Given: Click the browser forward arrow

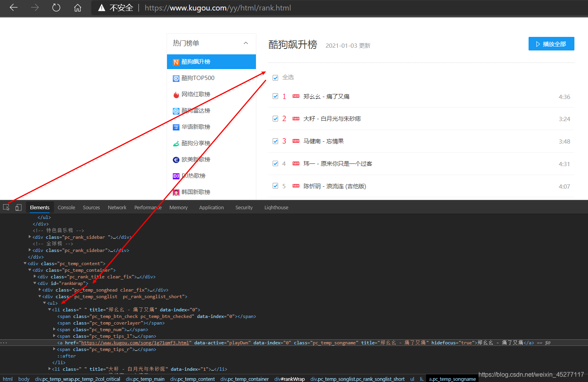Looking at the screenshot, I should [x=35, y=7].
